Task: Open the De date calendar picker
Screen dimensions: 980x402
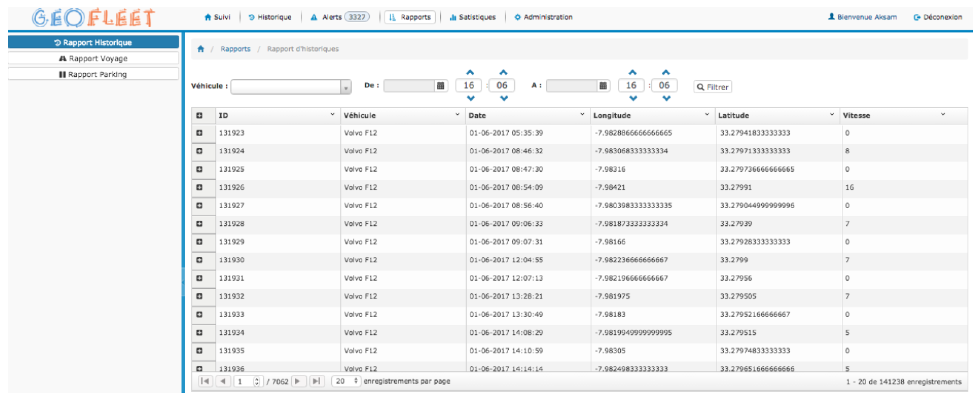Action: pos(440,85)
